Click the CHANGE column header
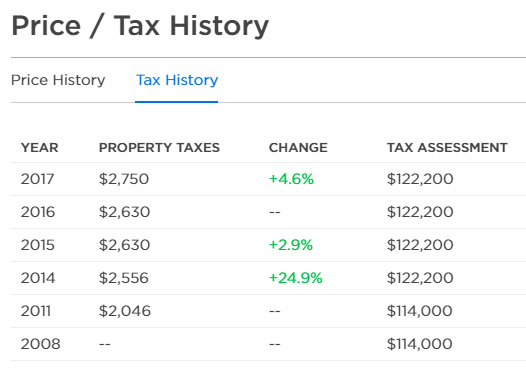526x369 pixels. tap(298, 148)
